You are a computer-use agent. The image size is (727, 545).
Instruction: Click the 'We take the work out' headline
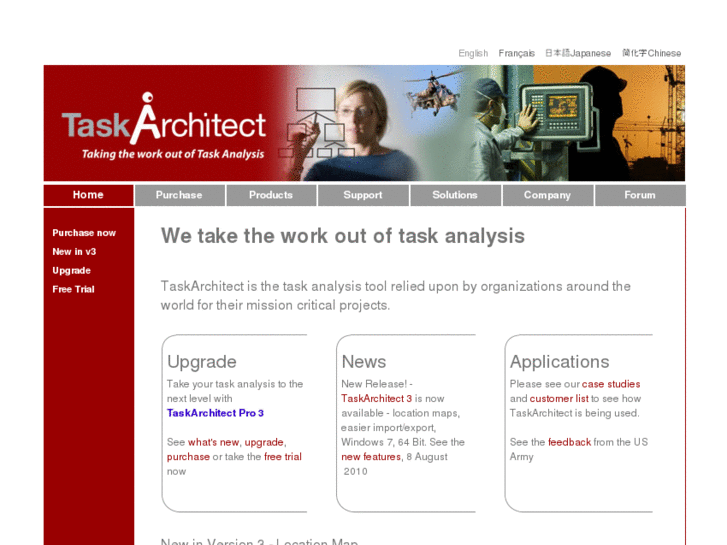[x=343, y=236]
